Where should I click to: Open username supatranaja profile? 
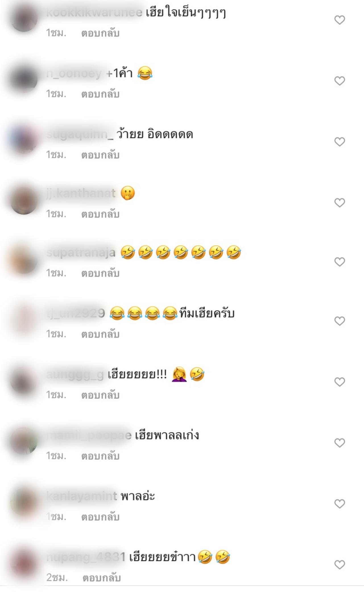click(81, 253)
